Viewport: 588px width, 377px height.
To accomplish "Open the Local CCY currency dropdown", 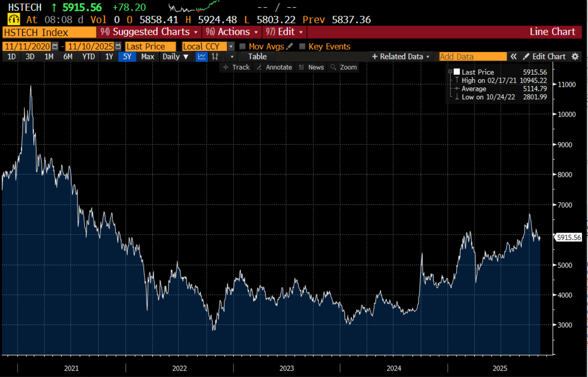I will point(231,46).
